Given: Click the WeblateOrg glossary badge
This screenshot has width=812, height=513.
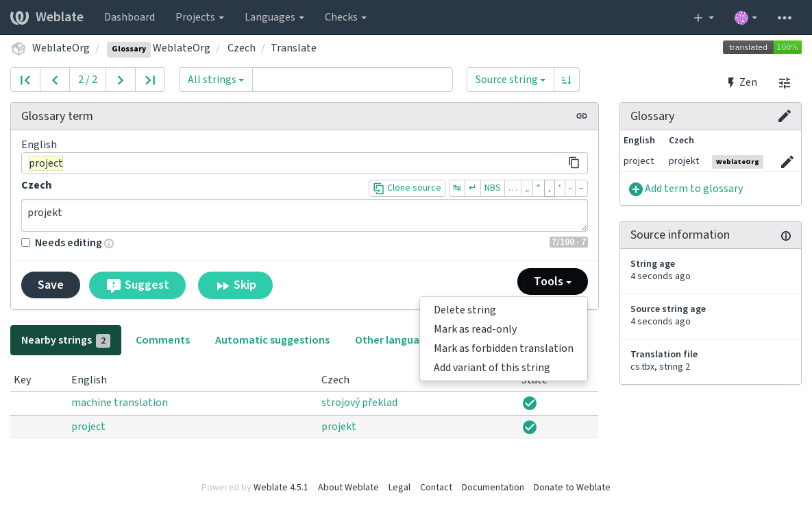Looking at the screenshot, I should point(737,162).
